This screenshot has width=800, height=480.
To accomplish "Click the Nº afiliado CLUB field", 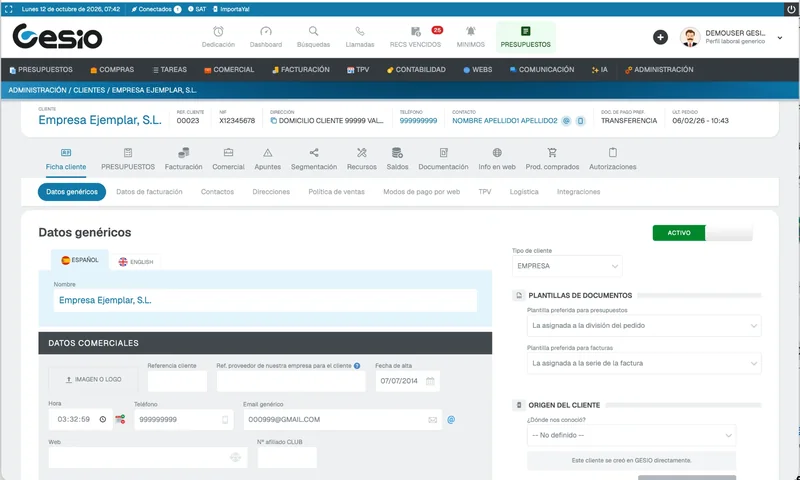I will pos(287,458).
